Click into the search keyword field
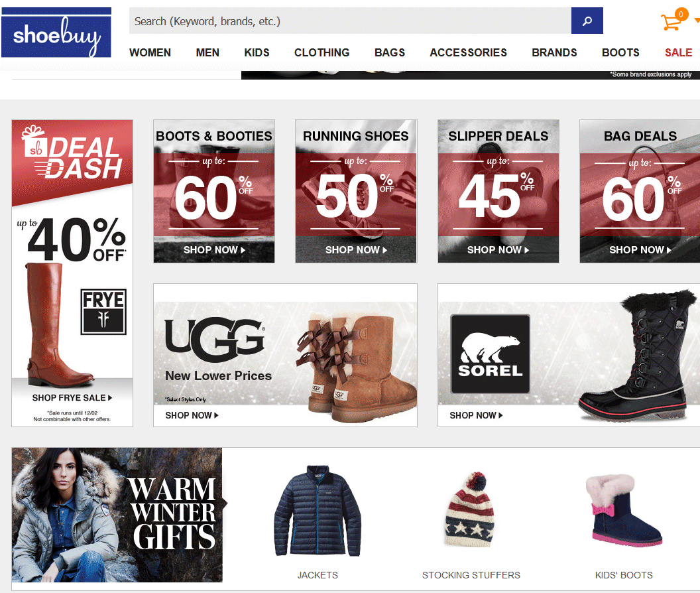 pyautogui.click(x=350, y=21)
